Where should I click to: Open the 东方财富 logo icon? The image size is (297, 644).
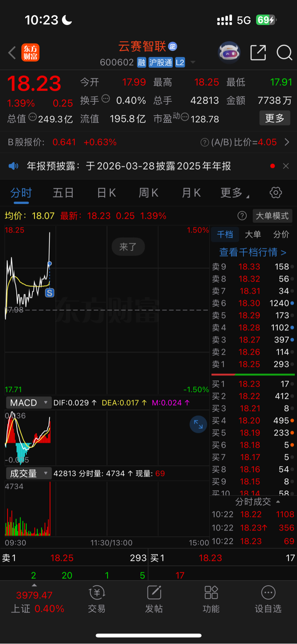(x=30, y=53)
